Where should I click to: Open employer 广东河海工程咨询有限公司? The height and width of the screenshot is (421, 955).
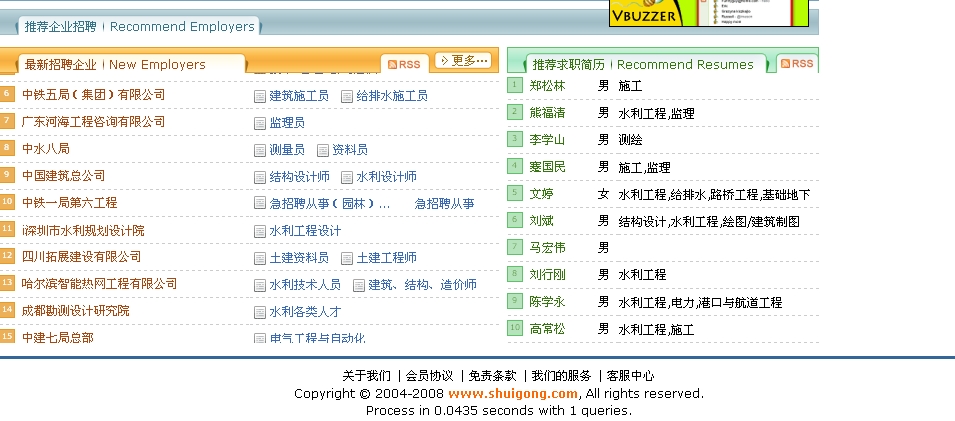pyautogui.click(x=94, y=121)
